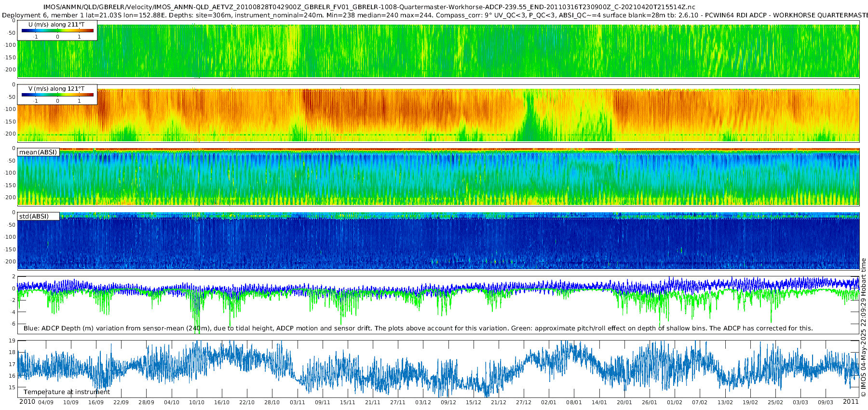Click the '07/02' date tick label
The width and height of the screenshot is (868, 410).
(x=700, y=402)
